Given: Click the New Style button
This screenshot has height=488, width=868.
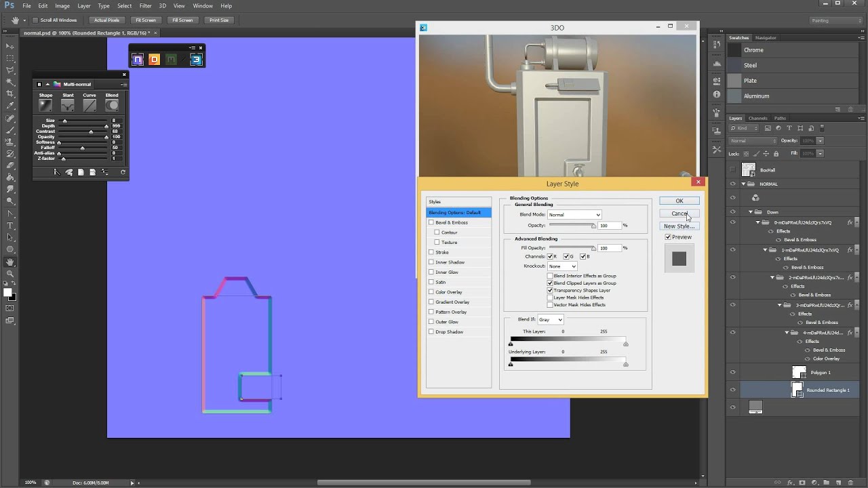Looking at the screenshot, I should coord(679,226).
